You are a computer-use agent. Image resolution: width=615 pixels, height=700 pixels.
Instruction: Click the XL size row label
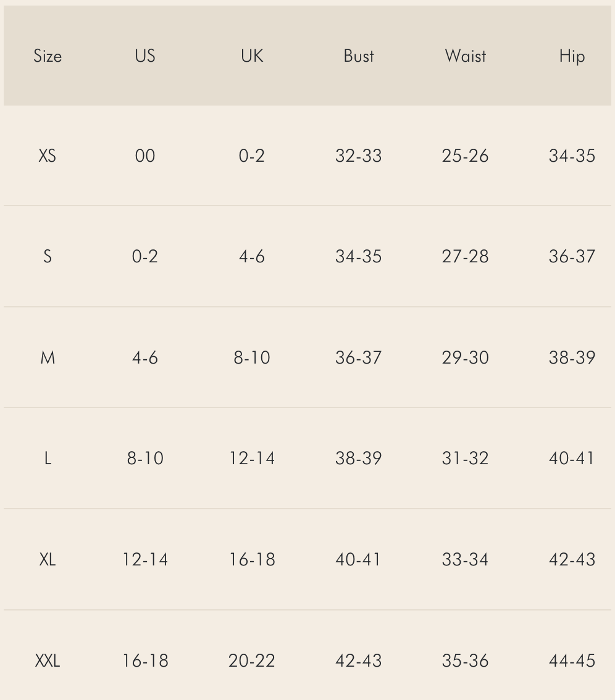pos(48,559)
